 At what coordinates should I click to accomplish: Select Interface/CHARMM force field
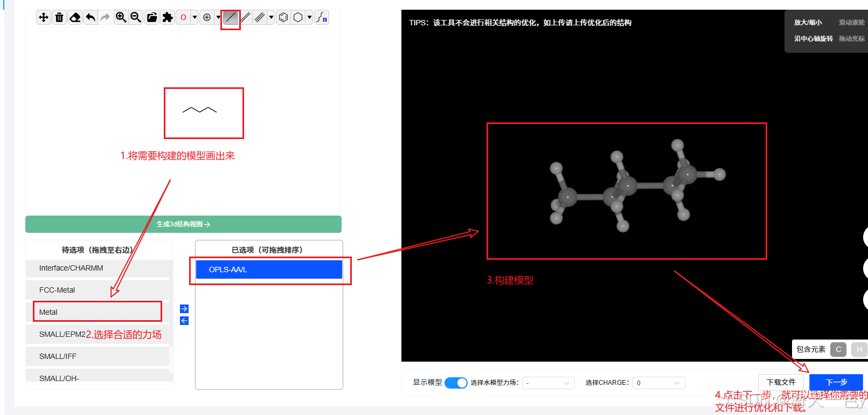pos(97,268)
